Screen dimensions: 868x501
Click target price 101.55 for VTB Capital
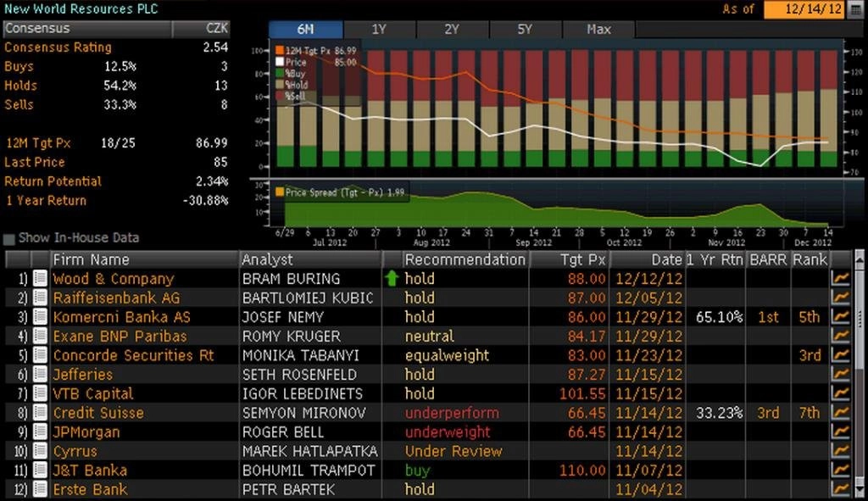(x=582, y=393)
